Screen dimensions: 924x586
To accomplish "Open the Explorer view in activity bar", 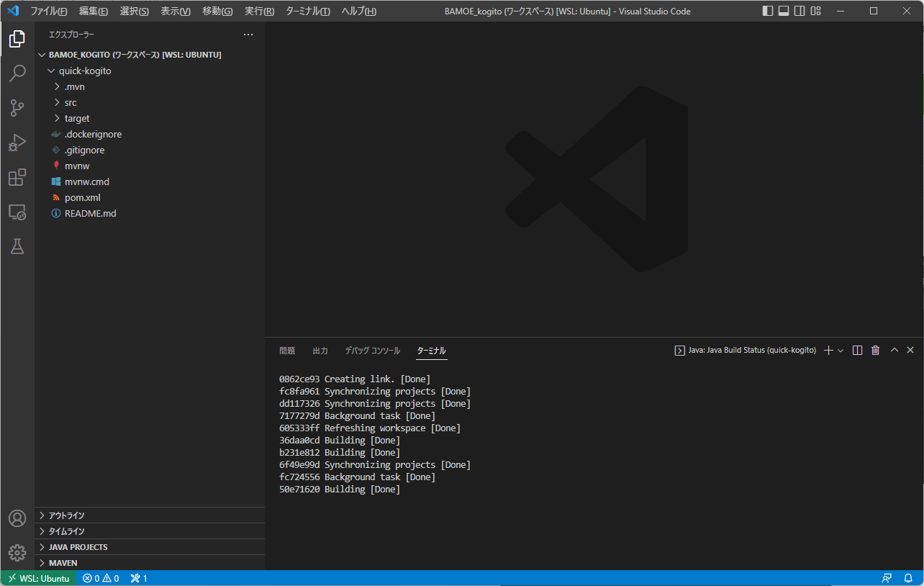I will (17, 40).
